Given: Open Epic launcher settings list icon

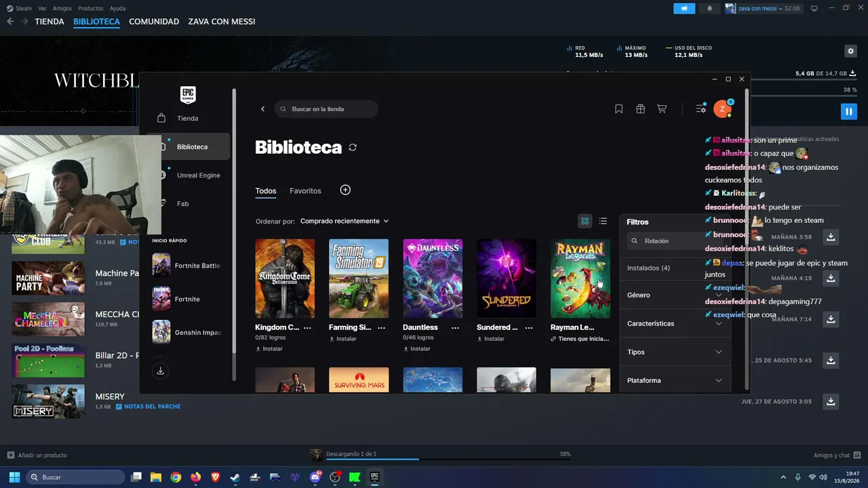Looking at the screenshot, I should (x=701, y=108).
